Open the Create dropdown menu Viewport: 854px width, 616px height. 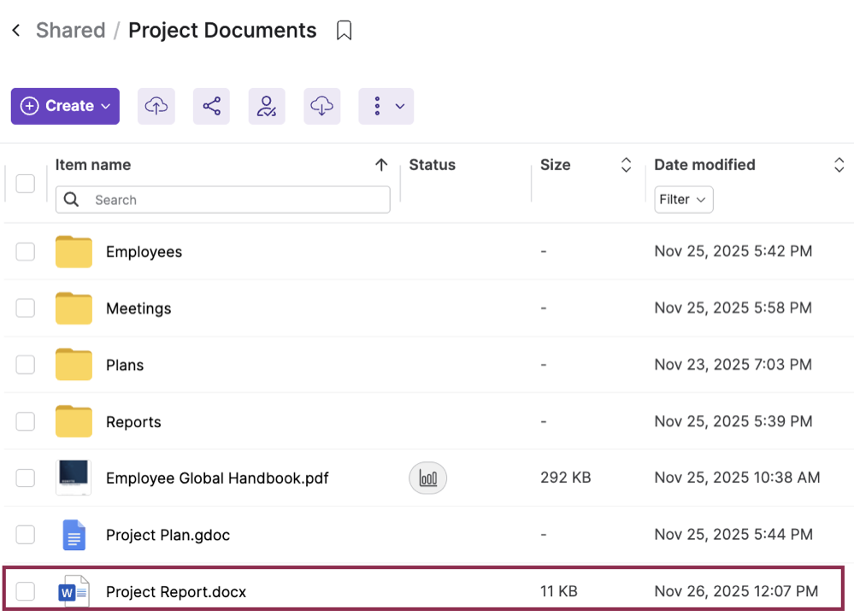64,105
